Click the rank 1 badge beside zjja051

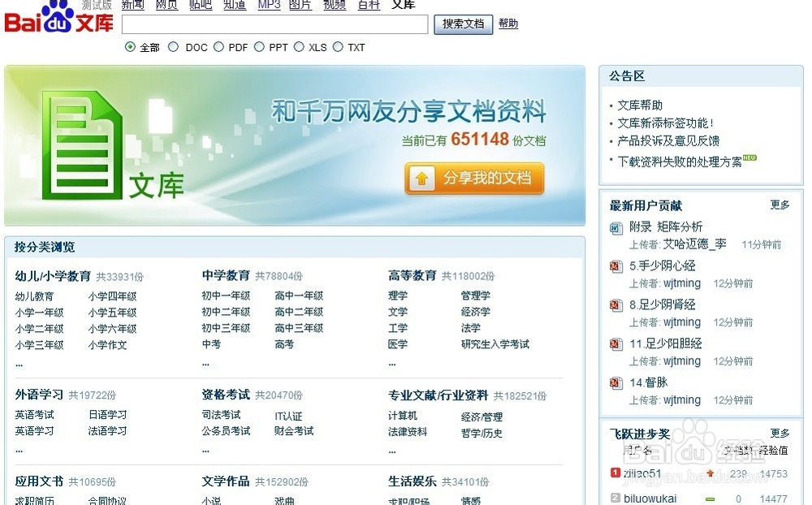point(615,473)
